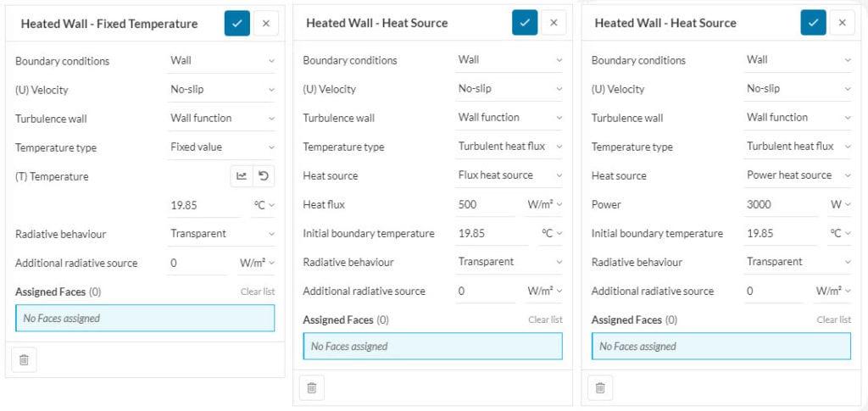This screenshot has height=411, width=868.
Task: Expand the Flux heat source dropdown
Action: (509, 175)
